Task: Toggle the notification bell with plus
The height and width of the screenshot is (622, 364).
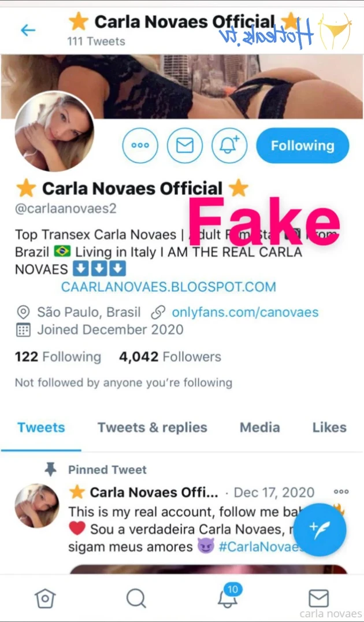Action: coord(229,146)
